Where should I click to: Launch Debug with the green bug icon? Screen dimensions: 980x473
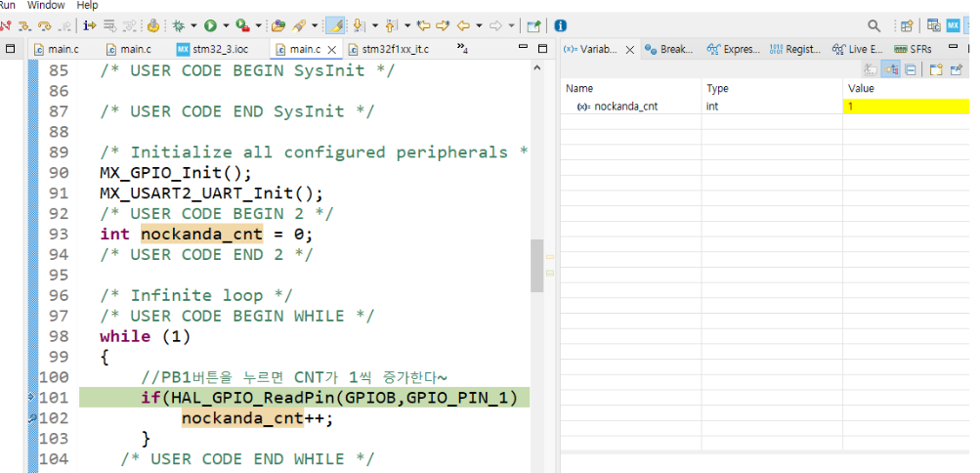[x=179, y=25]
